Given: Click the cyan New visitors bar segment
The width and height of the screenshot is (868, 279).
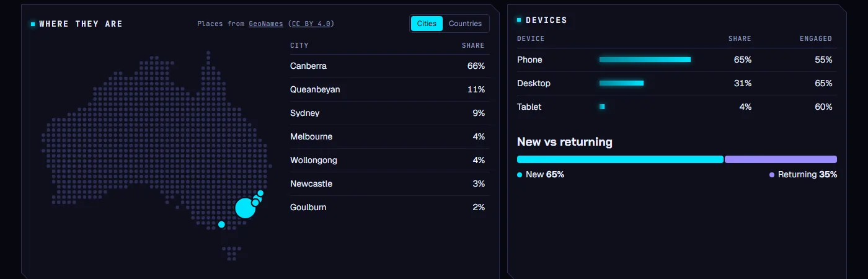Looking at the screenshot, I should (620, 159).
